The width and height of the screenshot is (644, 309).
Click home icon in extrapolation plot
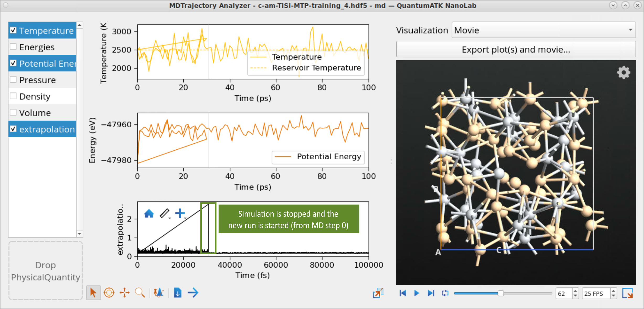(149, 213)
